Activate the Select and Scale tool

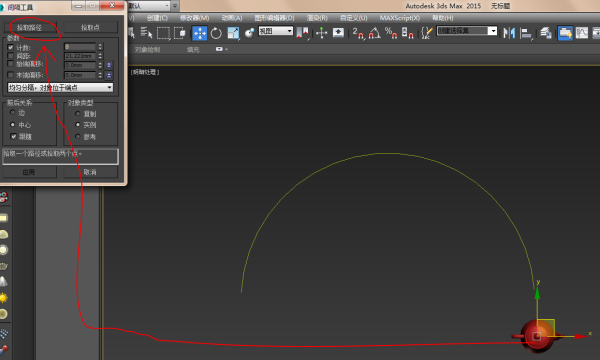[233, 33]
